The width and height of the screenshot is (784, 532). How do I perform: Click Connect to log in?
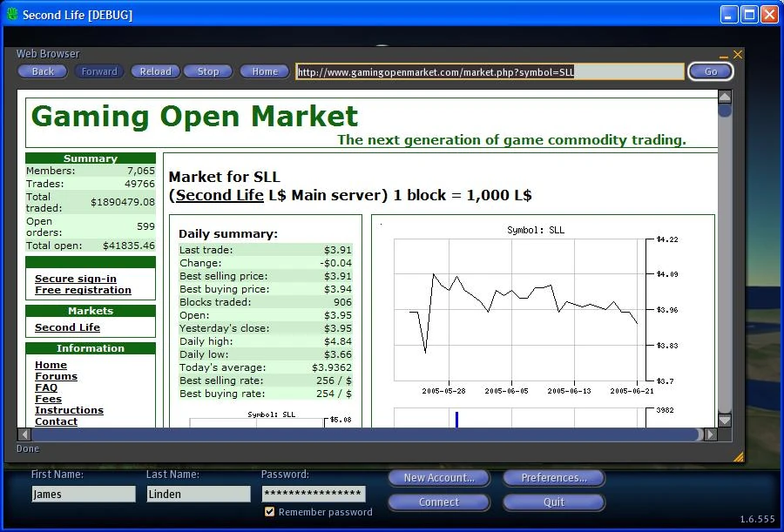439,502
